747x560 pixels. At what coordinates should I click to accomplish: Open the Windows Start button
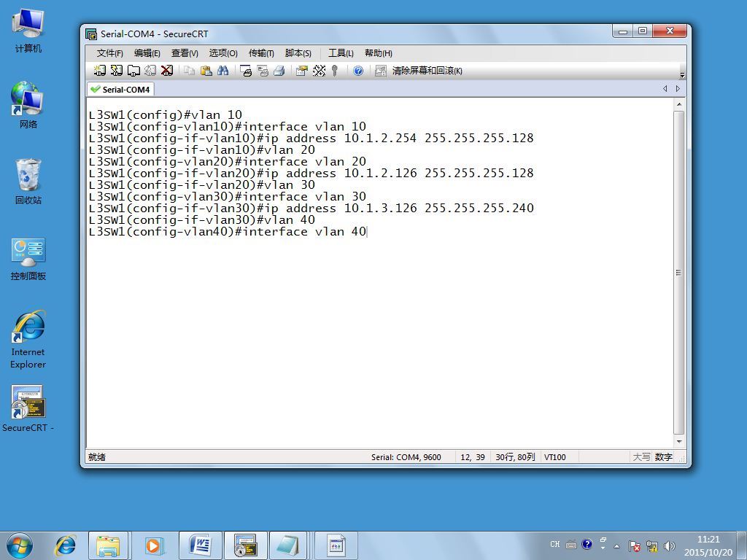[20, 545]
